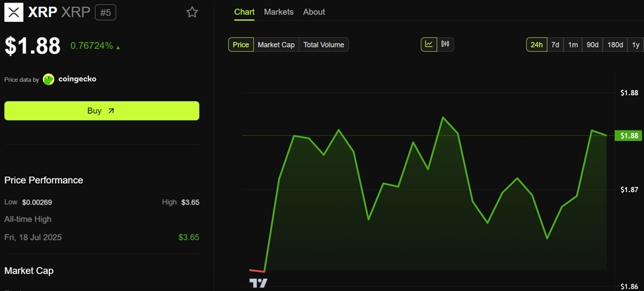Click the TradingView logo on chart
The height and width of the screenshot is (291, 644).
pos(258,283)
